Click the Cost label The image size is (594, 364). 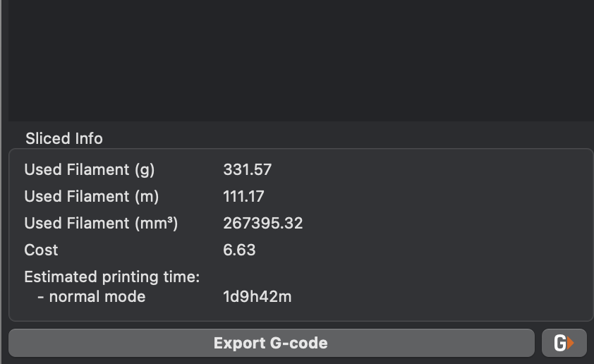[42, 250]
